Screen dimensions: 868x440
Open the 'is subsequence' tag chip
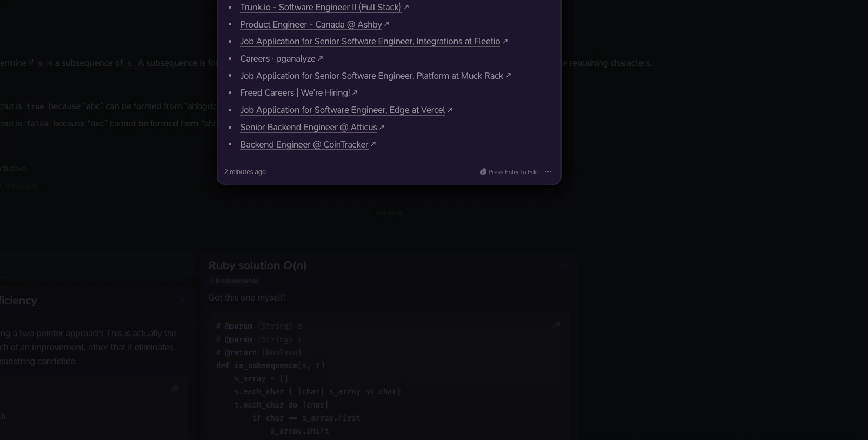point(234,281)
